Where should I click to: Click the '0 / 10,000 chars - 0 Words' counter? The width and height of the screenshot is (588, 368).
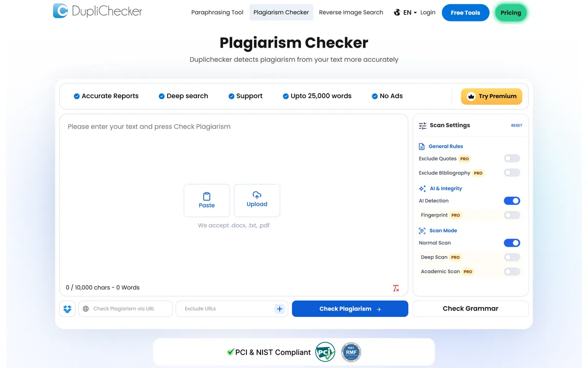click(103, 288)
